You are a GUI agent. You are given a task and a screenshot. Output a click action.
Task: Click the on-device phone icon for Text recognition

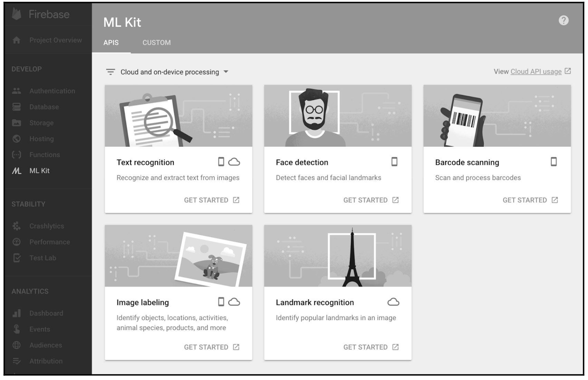pyautogui.click(x=221, y=162)
